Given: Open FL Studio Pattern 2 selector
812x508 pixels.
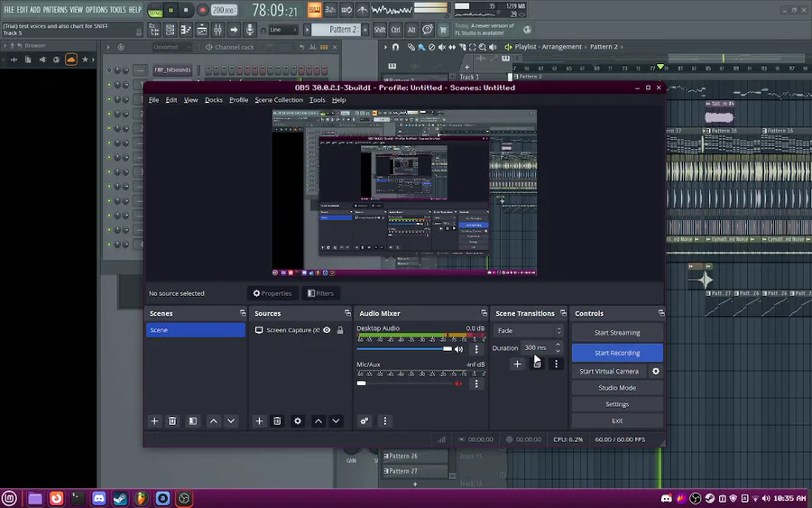Looking at the screenshot, I should (336, 30).
